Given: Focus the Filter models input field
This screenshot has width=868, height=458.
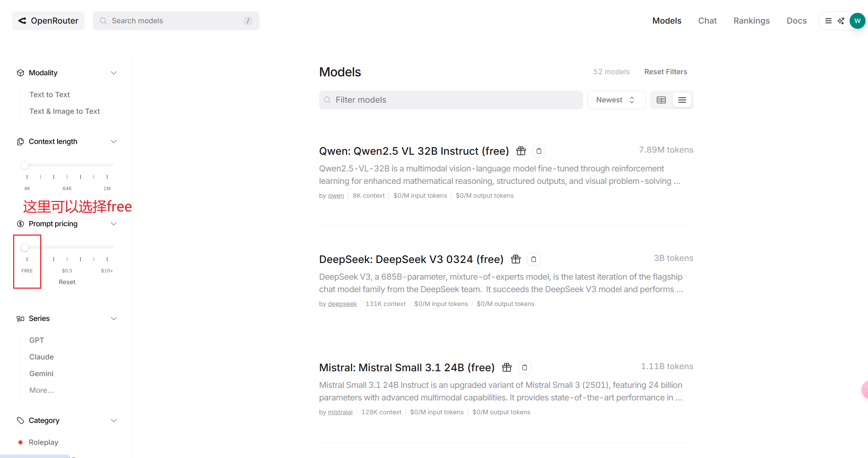Looking at the screenshot, I should pyautogui.click(x=451, y=100).
